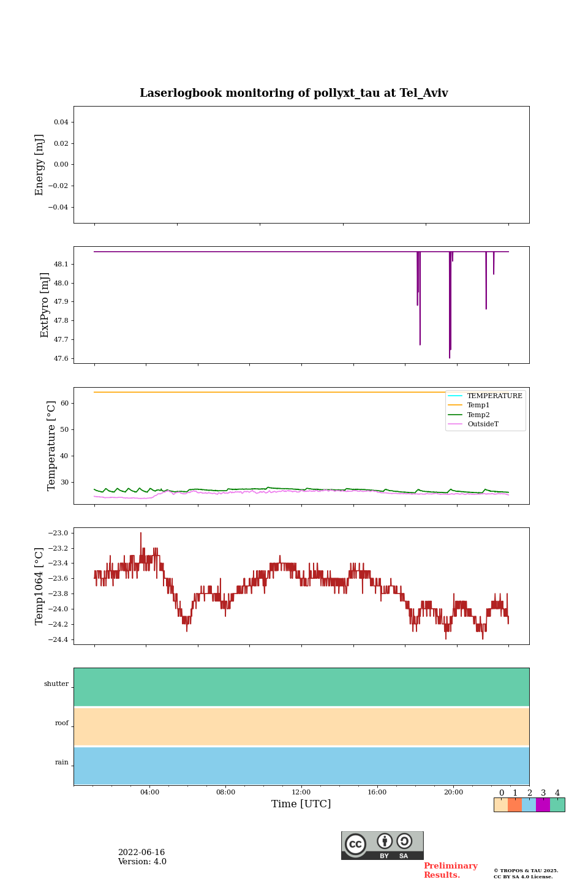
Task: Click the green color swatch labeled 4
Action: [557, 805]
